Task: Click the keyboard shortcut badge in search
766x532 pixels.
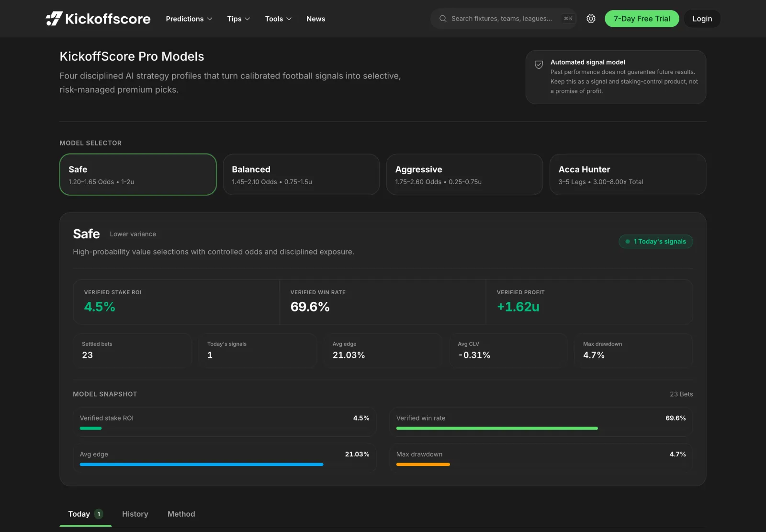Action: [x=568, y=19]
